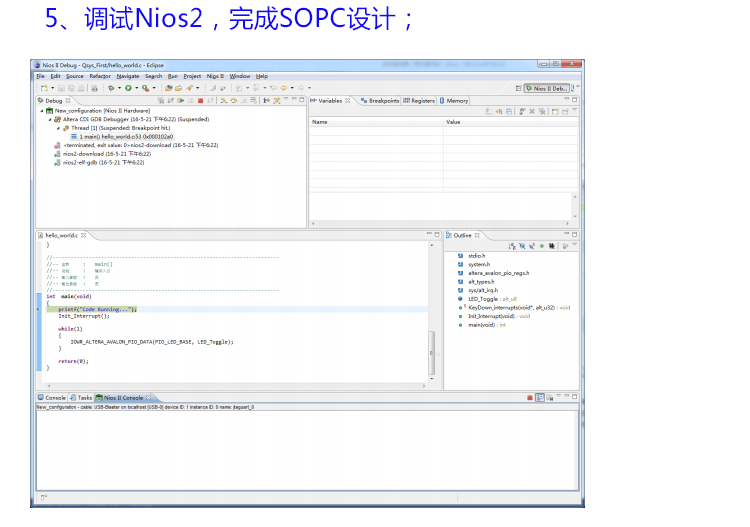Click the Print toolbar icon

[x=81, y=88]
